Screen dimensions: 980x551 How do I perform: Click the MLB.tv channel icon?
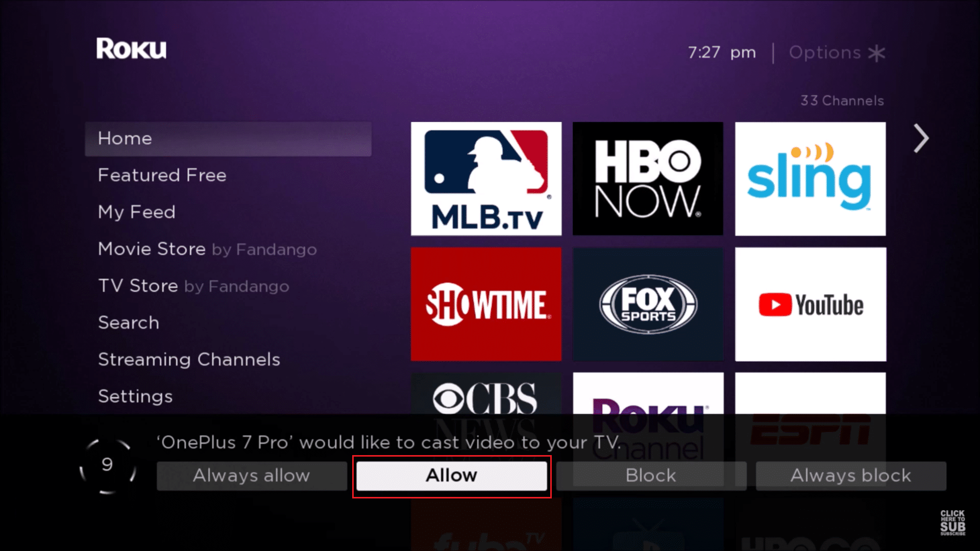[x=486, y=178]
